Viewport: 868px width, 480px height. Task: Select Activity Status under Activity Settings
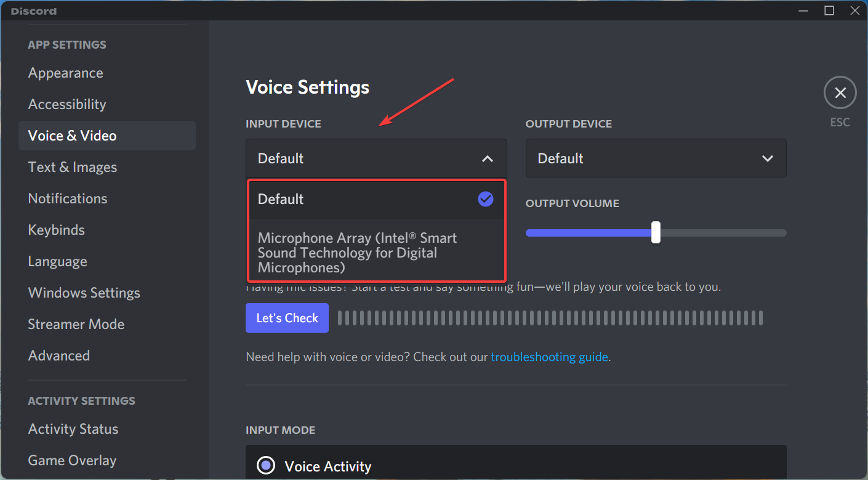73,429
